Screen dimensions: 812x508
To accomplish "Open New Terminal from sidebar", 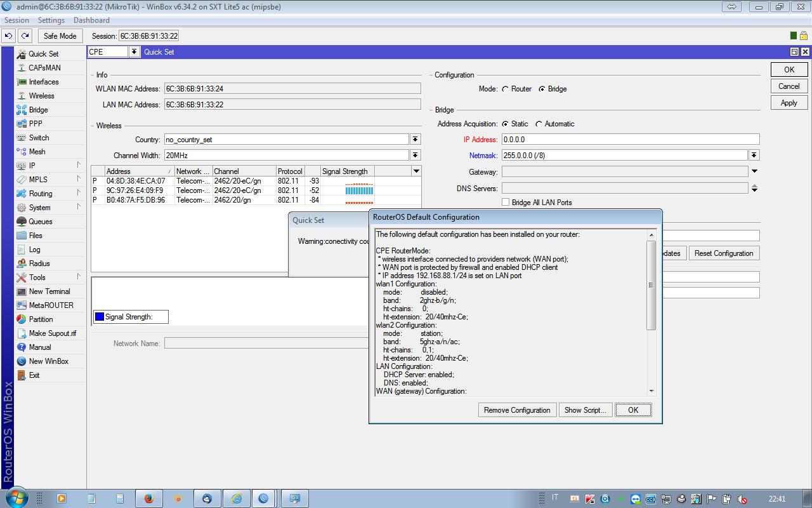I will (49, 291).
